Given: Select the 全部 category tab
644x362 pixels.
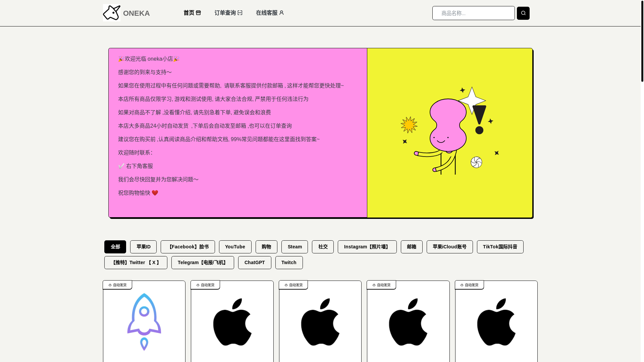Looking at the screenshot, I should [x=115, y=247].
